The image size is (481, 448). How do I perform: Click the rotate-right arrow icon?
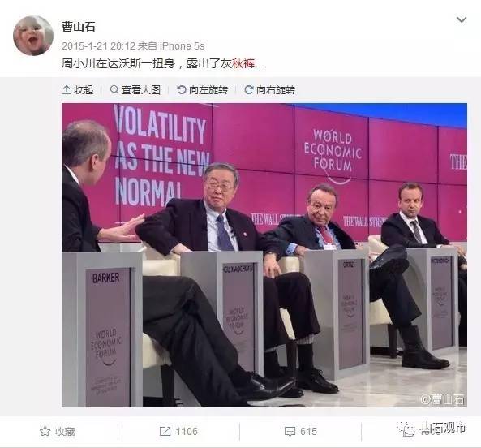point(249,89)
